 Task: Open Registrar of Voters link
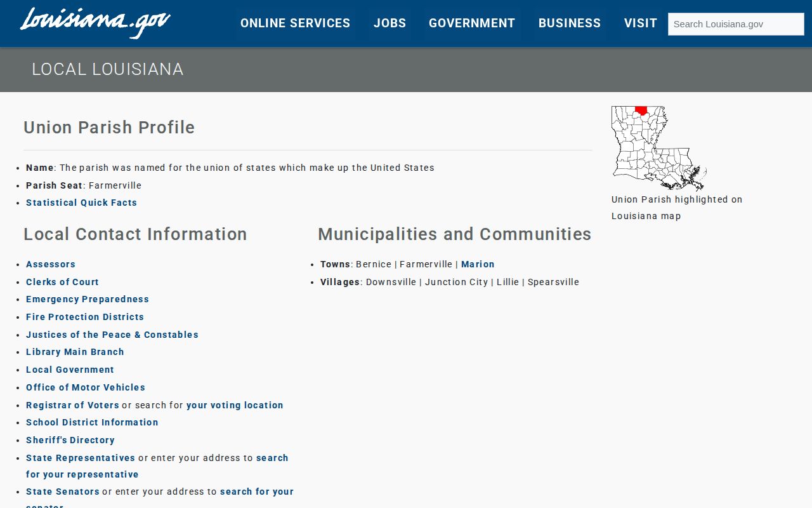pyautogui.click(x=72, y=405)
